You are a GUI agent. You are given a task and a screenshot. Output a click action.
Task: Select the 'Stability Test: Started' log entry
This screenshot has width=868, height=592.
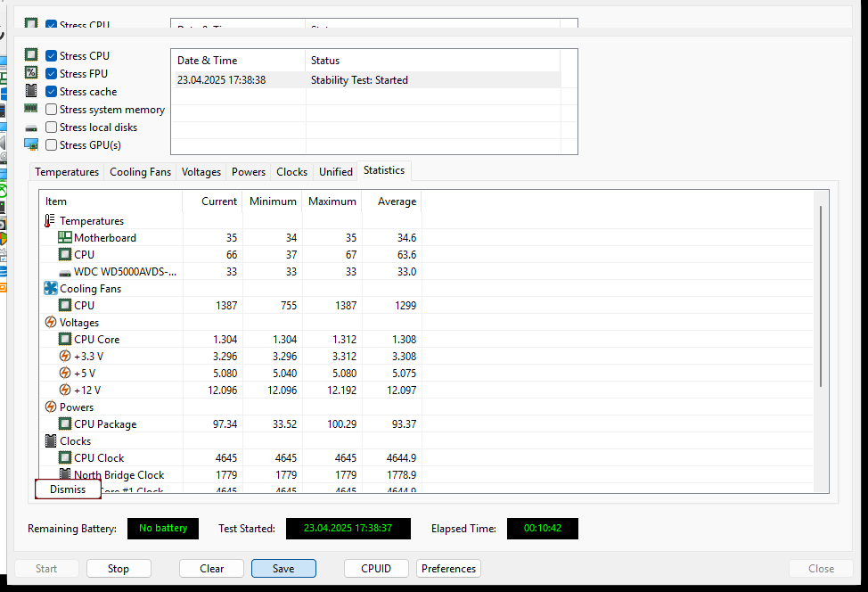coord(359,80)
